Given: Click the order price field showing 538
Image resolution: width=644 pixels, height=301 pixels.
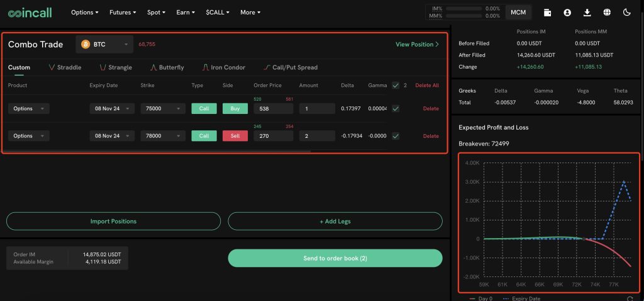Looking at the screenshot, I should [273, 108].
